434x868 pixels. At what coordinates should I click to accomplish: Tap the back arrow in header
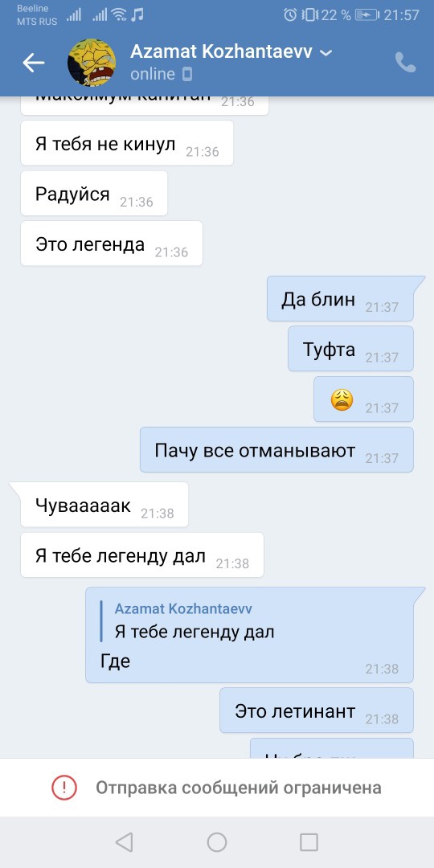pyautogui.click(x=33, y=63)
